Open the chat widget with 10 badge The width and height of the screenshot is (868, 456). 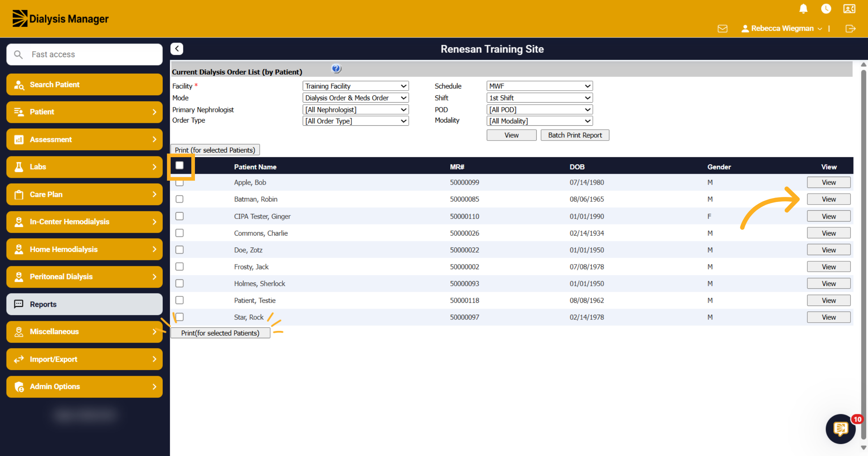coord(841,429)
